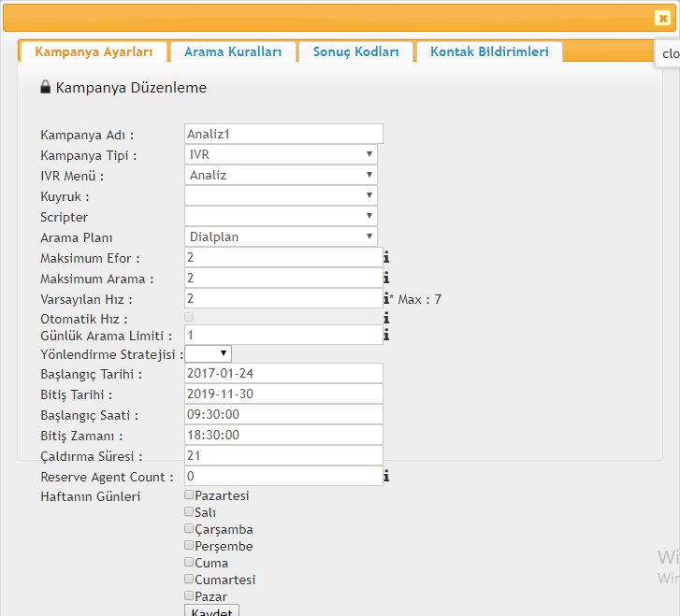The image size is (680, 616).
Task: Click the Kampanya Adı text field
Action: click(283, 134)
